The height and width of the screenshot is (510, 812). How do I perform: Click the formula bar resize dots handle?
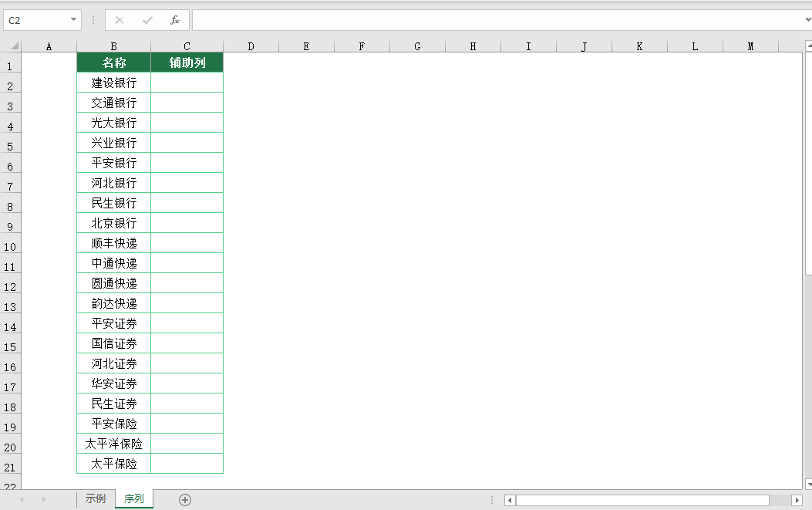pos(93,20)
